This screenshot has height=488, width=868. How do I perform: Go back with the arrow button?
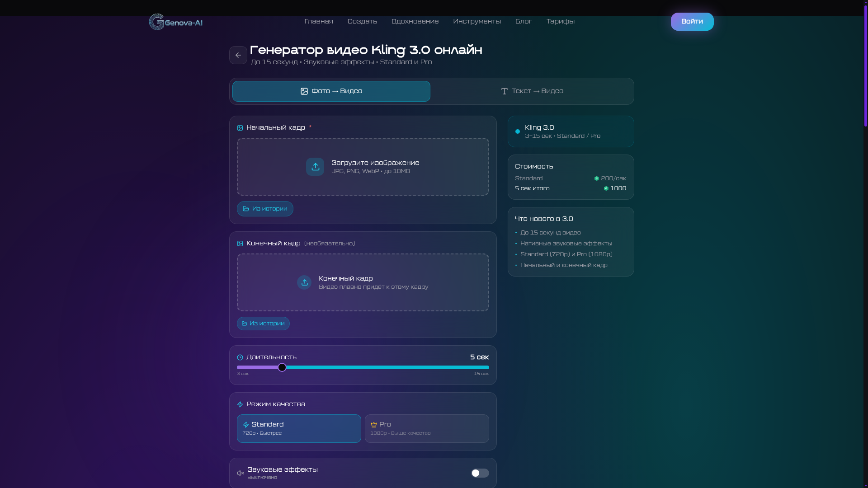[238, 55]
